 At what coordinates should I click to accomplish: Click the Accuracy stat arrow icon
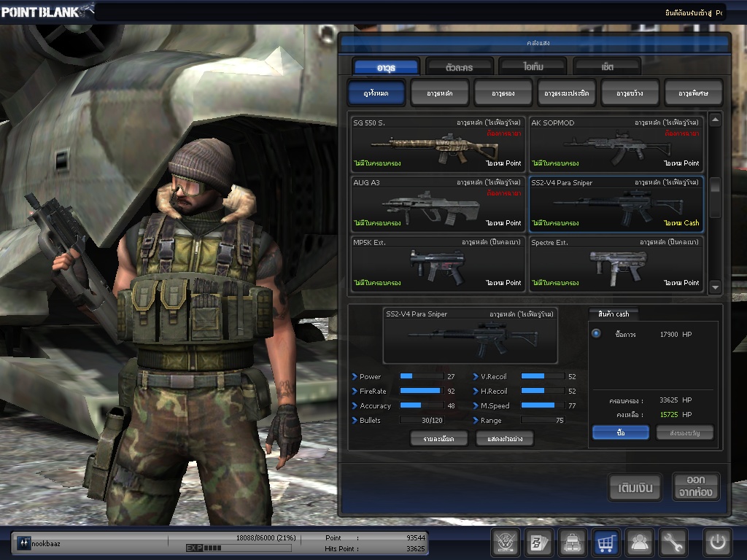355,405
